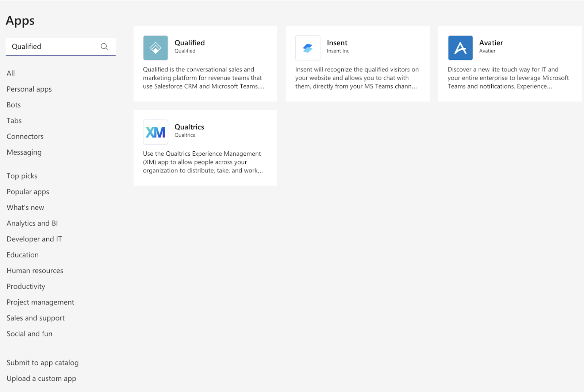Select the All category

click(x=11, y=73)
